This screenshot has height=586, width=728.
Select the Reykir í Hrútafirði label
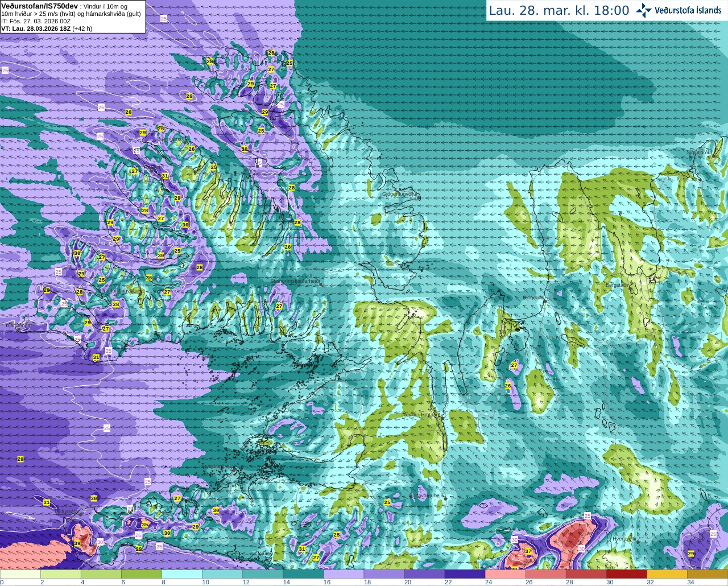point(422,415)
